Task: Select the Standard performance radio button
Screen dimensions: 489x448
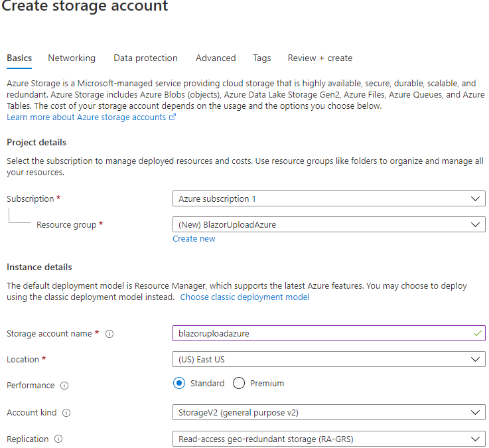Action: pyautogui.click(x=178, y=384)
